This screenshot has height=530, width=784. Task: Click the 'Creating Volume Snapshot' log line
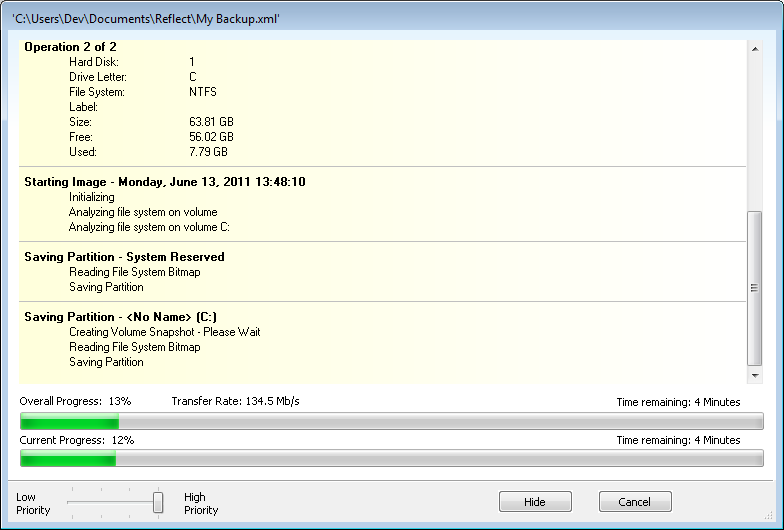164,332
